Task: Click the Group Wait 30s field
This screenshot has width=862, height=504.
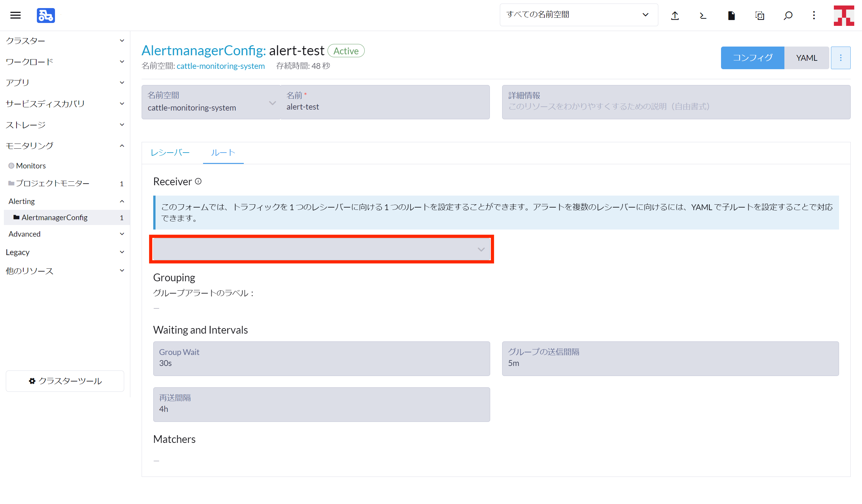Action: click(x=321, y=358)
